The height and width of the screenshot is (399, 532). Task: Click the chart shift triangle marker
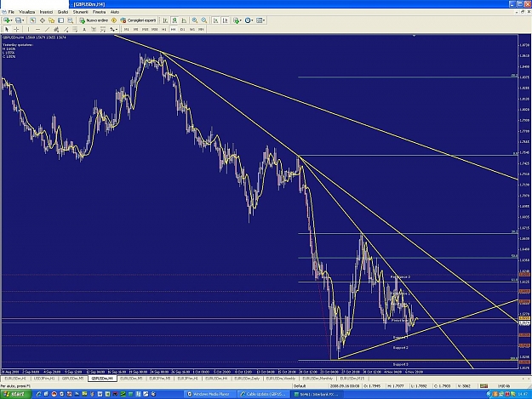click(x=414, y=35)
